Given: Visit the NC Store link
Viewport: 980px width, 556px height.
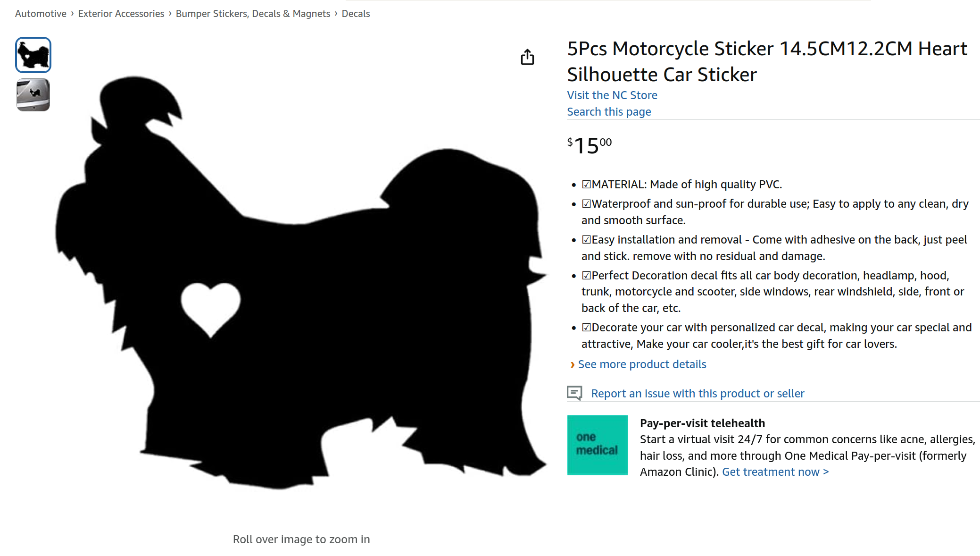Looking at the screenshot, I should tap(612, 95).
